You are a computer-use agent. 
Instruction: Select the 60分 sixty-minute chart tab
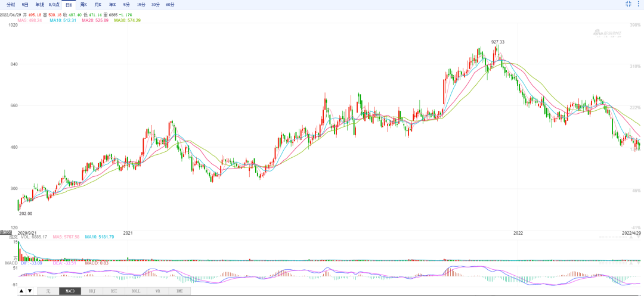(169, 5)
